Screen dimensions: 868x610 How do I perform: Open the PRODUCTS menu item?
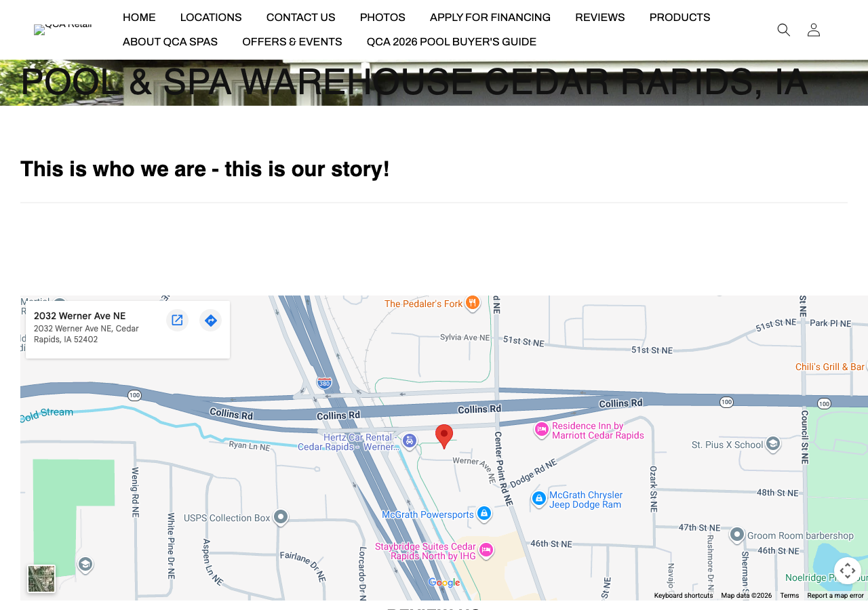point(680,18)
